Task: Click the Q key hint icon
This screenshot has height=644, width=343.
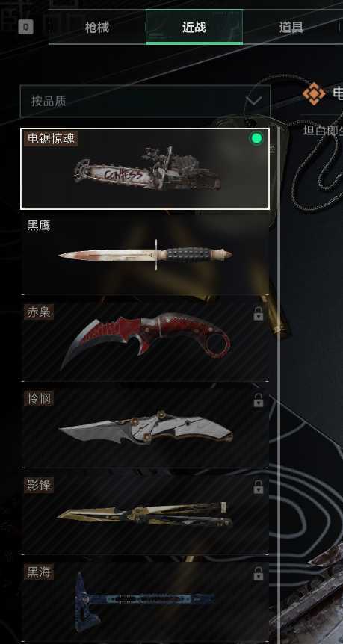Action: (26, 27)
